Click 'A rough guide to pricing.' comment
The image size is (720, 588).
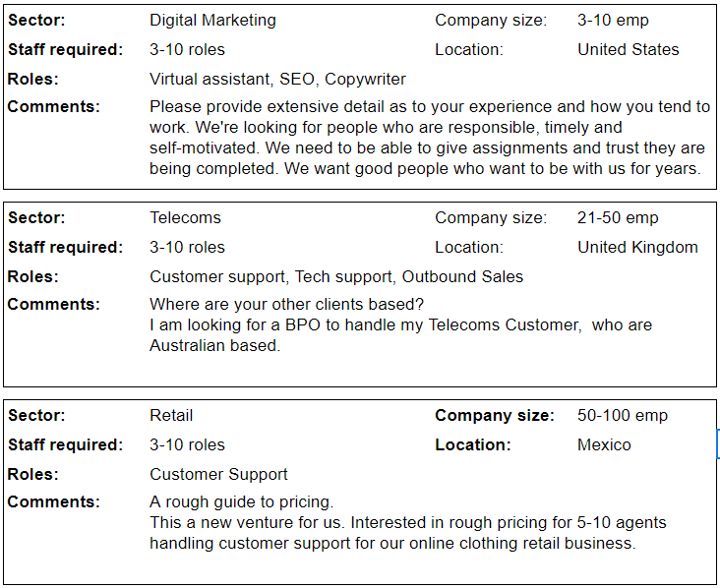pyautogui.click(x=242, y=501)
